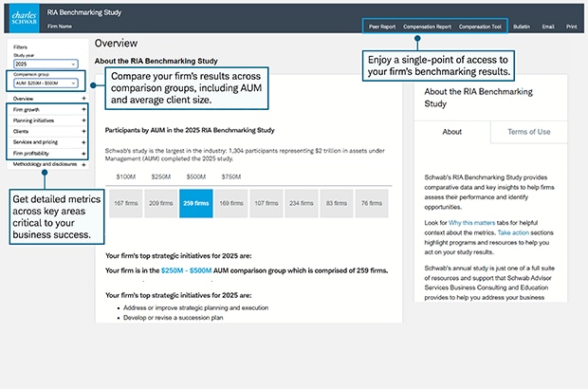The image size is (588, 389).
Task: Select the highlighted 259 firms tile
Action: (x=196, y=203)
